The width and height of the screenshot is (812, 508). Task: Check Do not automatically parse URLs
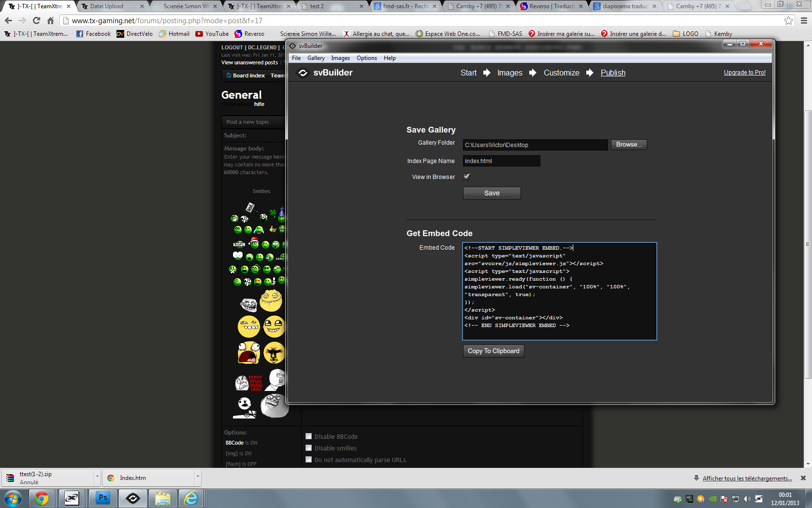point(308,460)
